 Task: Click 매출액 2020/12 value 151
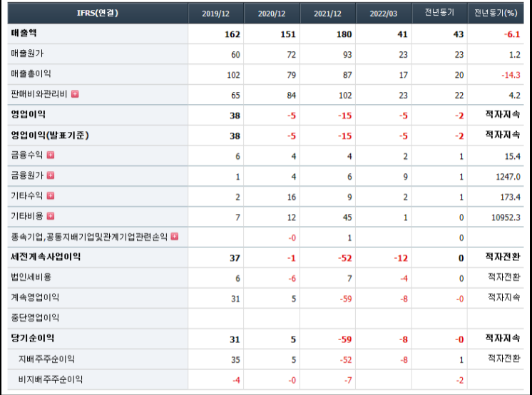(288, 34)
